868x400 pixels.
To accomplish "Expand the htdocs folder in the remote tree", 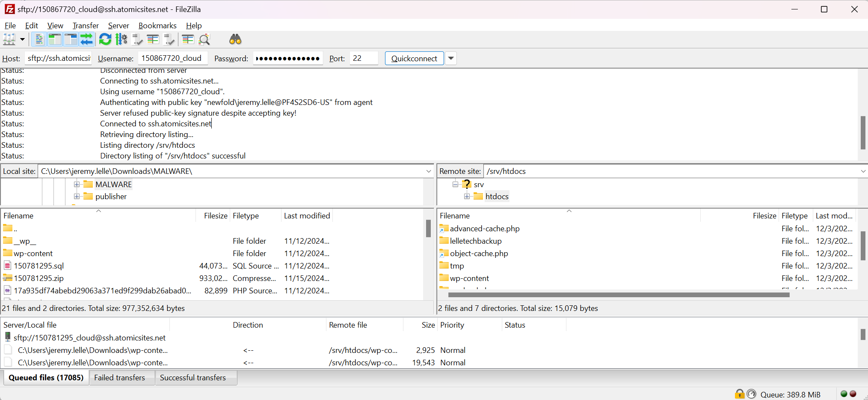I will (468, 196).
